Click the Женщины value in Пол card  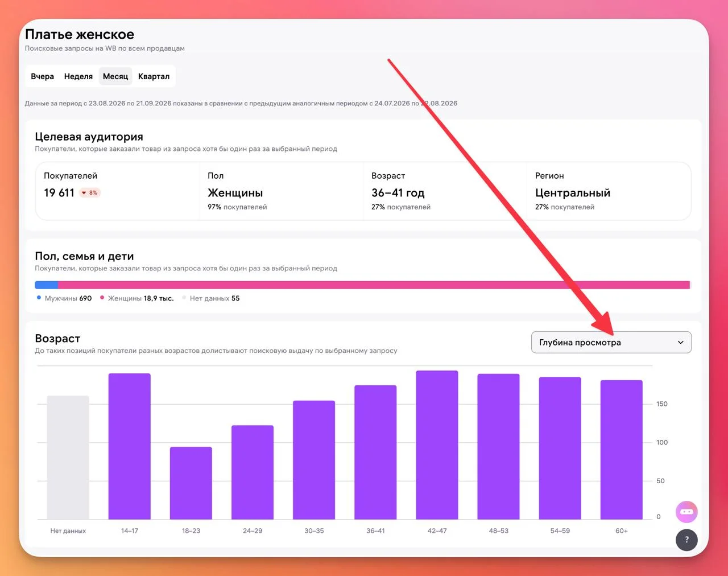point(235,193)
